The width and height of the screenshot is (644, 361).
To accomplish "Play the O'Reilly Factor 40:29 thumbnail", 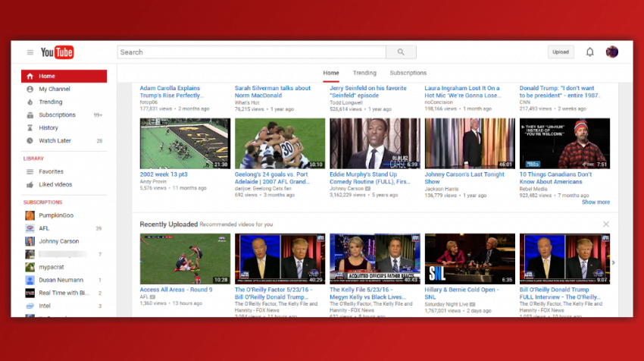I will tap(280, 259).
